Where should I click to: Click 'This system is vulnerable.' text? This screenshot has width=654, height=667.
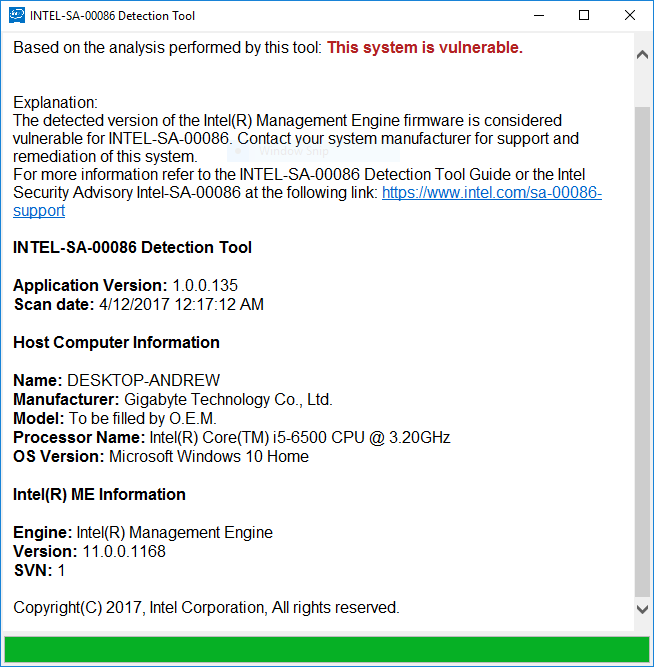(425, 48)
